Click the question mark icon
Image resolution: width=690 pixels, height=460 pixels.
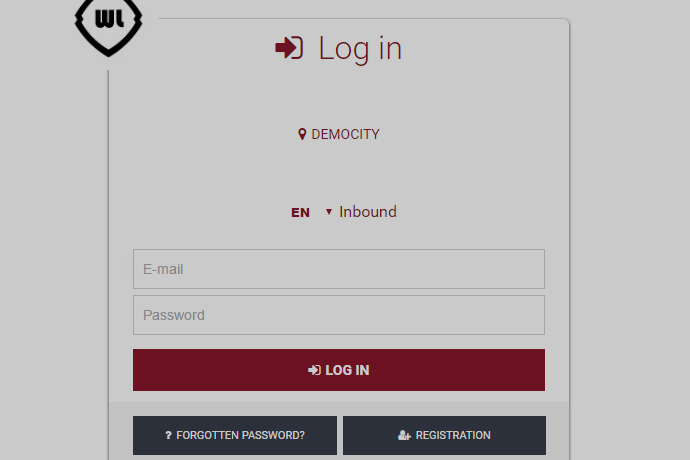point(168,436)
